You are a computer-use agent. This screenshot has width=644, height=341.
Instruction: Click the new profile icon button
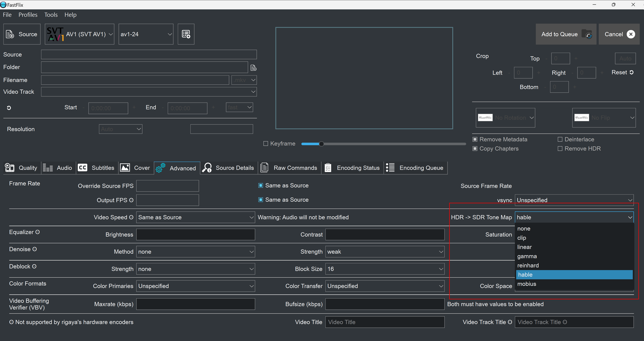pos(186,34)
